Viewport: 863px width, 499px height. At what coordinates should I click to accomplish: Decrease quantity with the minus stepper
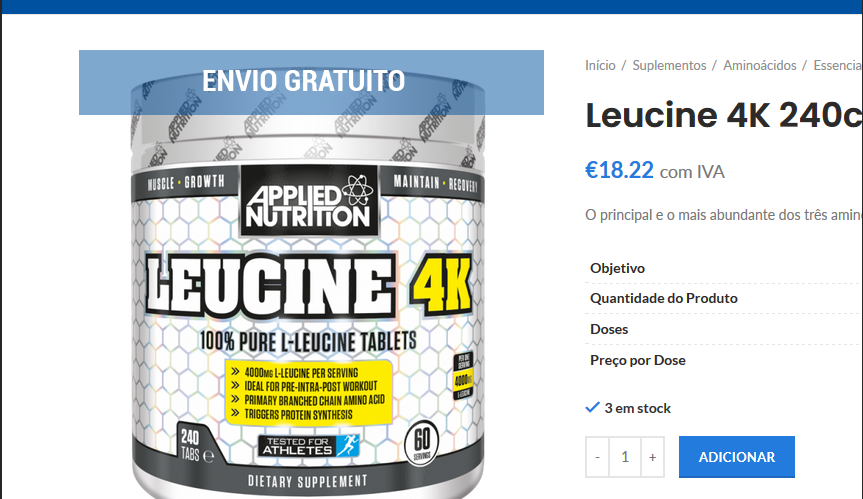point(597,457)
